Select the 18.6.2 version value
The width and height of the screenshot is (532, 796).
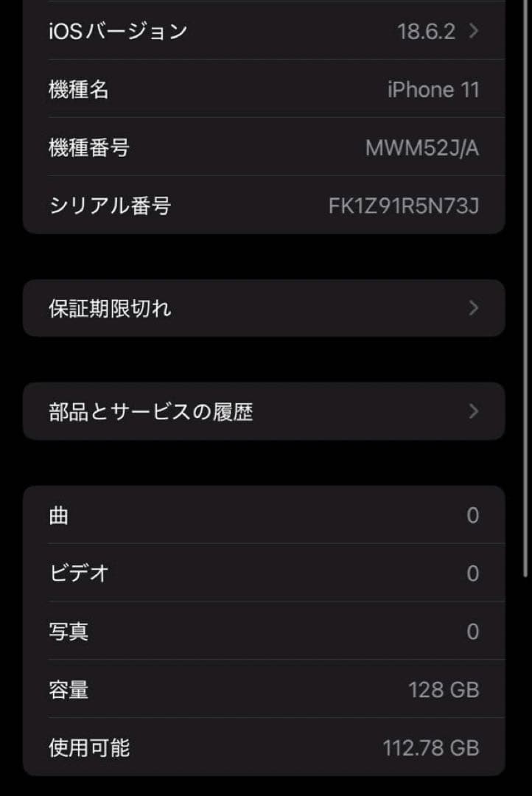coord(426,31)
